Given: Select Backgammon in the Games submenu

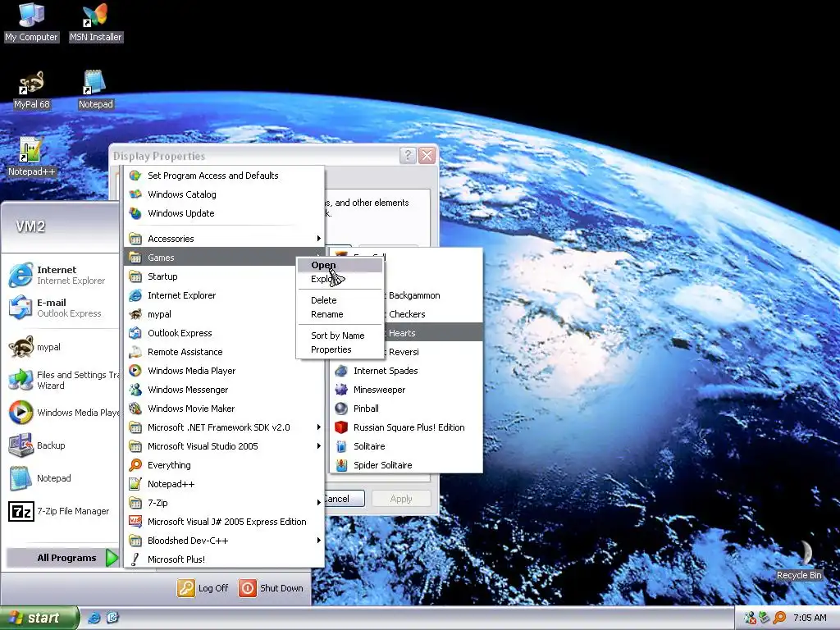Looking at the screenshot, I should coord(433,295).
